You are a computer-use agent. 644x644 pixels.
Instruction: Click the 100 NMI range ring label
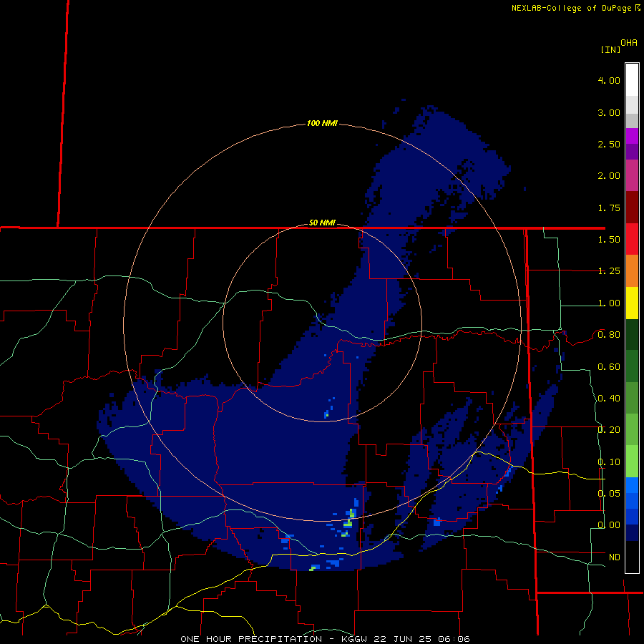(322, 123)
